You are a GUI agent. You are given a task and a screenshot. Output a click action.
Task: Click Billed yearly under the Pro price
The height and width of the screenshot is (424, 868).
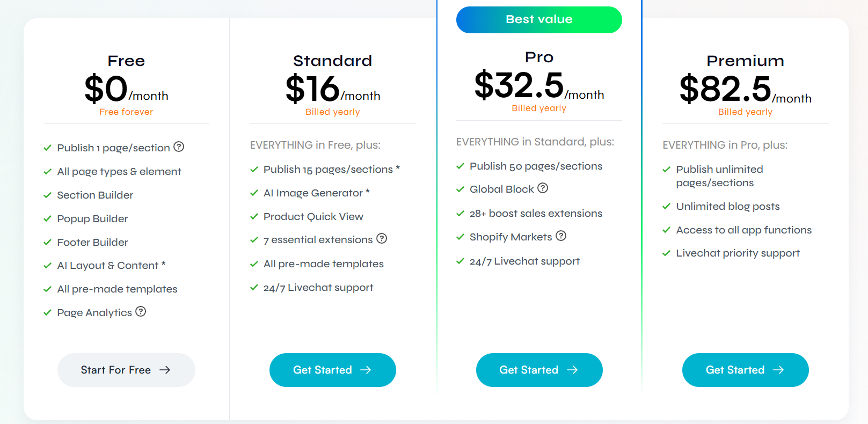539,108
